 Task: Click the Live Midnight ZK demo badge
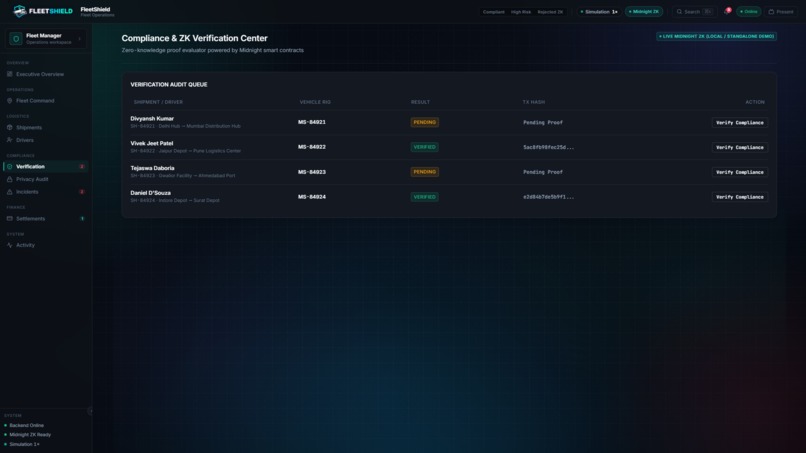tap(716, 37)
